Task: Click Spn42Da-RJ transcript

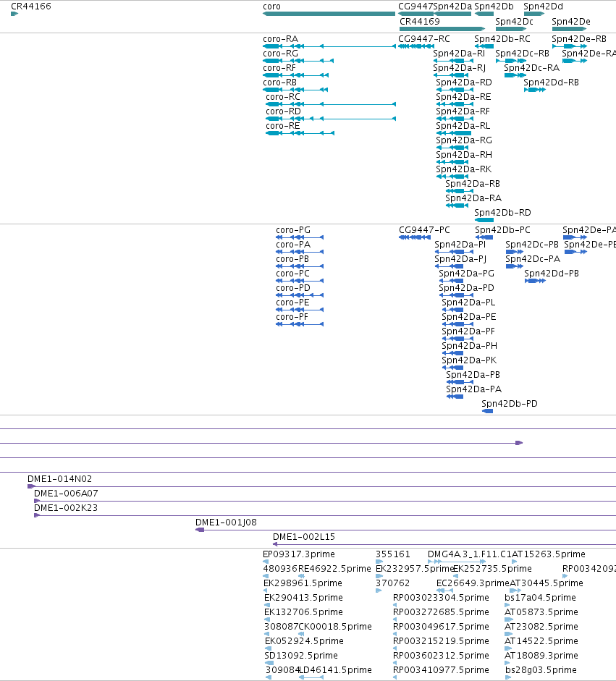Action: point(451,75)
